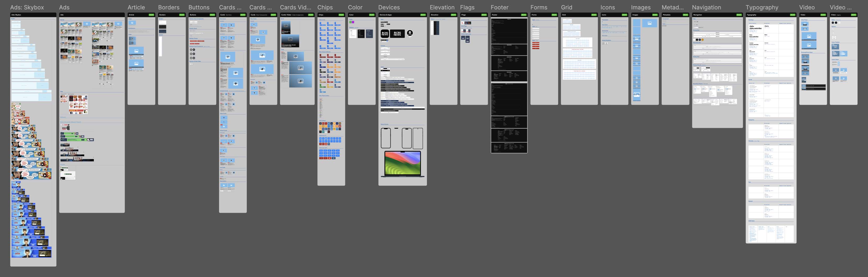Select large image placeholder atop Images frame

pos(649,23)
